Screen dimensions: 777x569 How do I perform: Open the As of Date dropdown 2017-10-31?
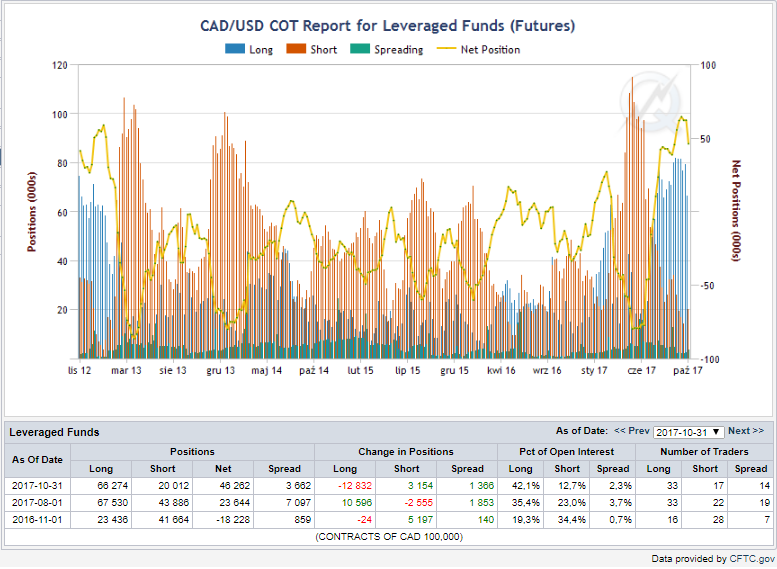[x=688, y=432]
